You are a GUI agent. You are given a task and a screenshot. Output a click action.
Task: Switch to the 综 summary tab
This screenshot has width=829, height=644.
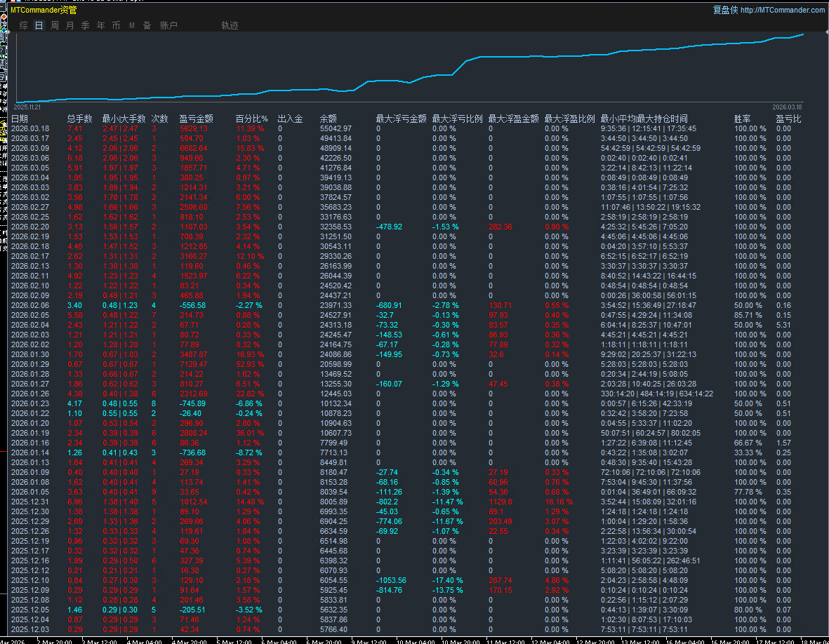[x=24, y=25]
